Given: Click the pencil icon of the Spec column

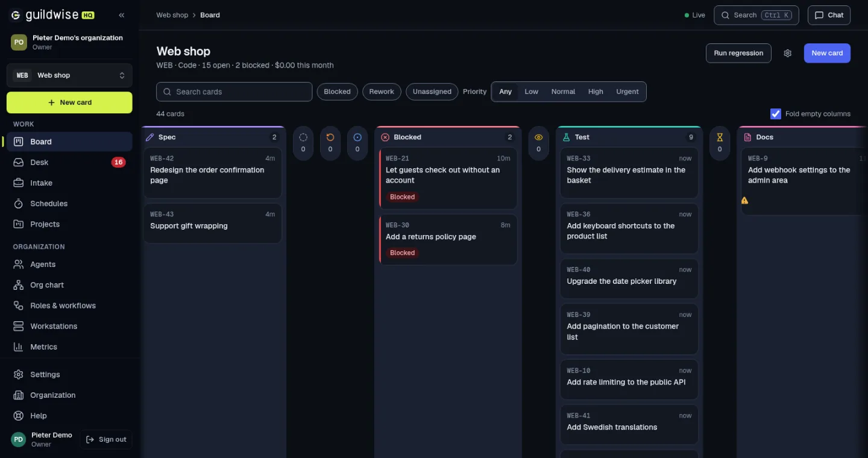Looking at the screenshot, I should coord(150,137).
